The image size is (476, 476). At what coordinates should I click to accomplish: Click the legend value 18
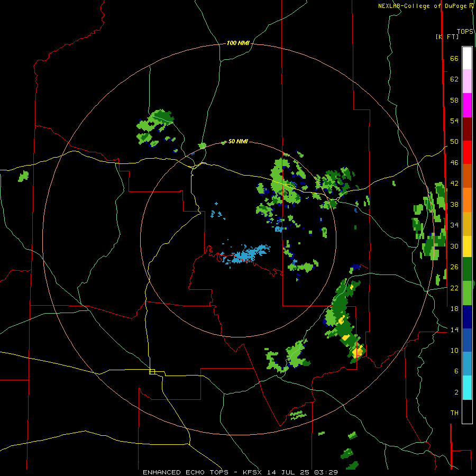(x=454, y=309)
